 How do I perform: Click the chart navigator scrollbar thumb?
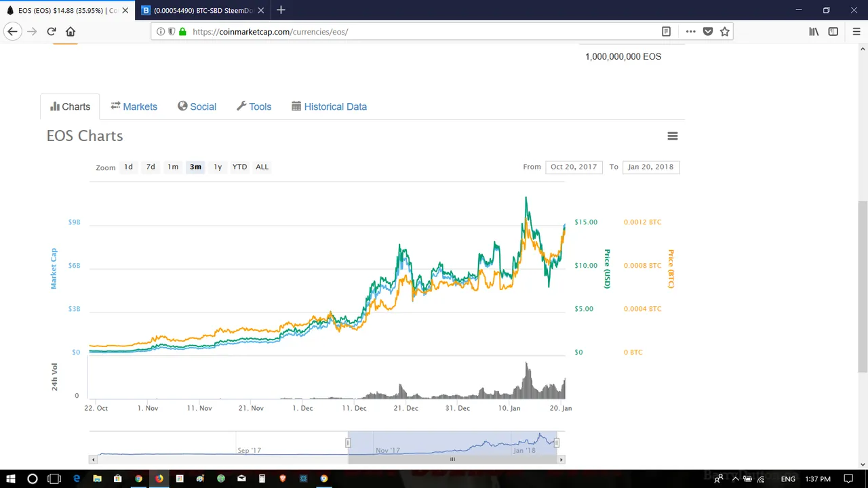(452, 460)
